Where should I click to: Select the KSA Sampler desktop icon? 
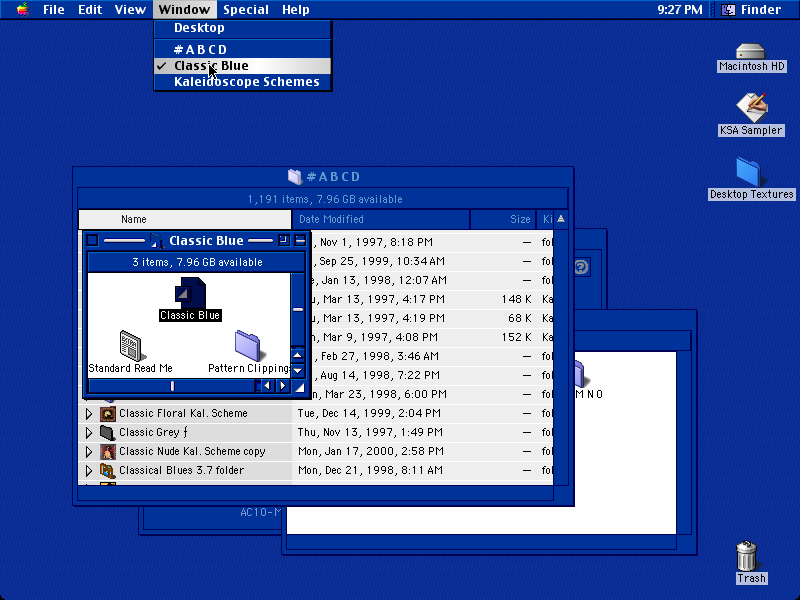[x=751, y=108]
